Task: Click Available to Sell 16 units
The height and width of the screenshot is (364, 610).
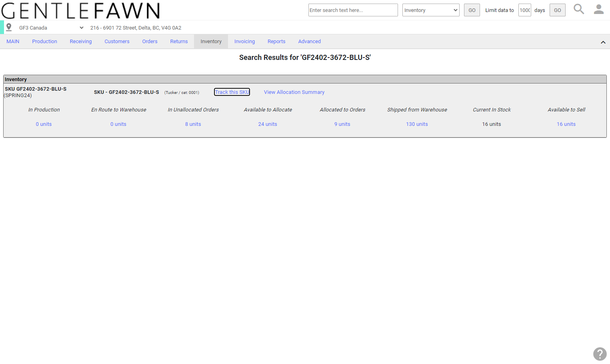Action: [x=566, y=124]
